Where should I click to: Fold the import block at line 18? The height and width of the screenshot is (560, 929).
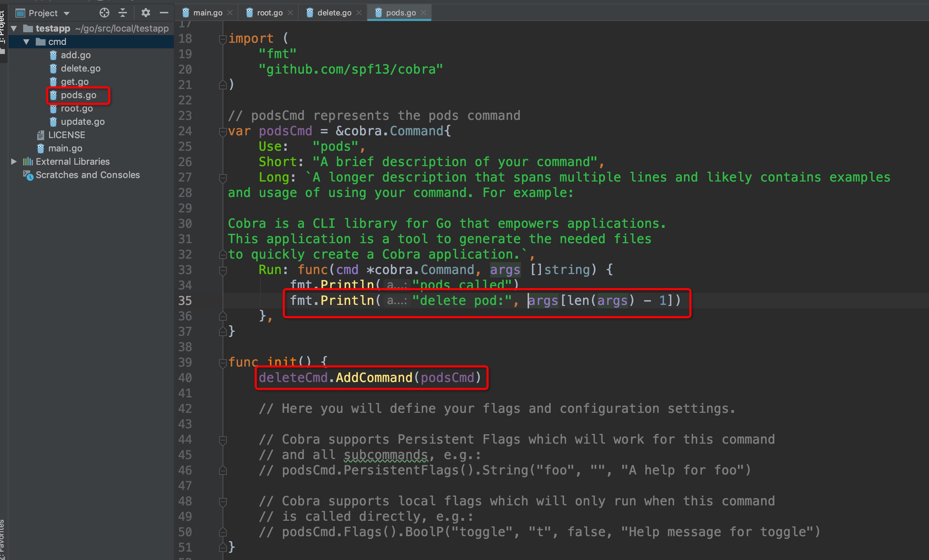(x=223, y=39)
